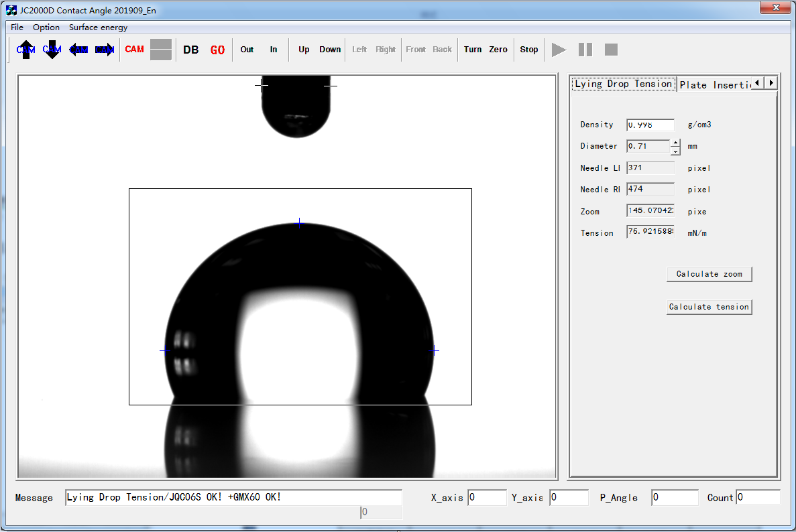The width and height of the screenshot is (796, 532).
Task: Click the CAM left arrow icon
Action: 78,50
